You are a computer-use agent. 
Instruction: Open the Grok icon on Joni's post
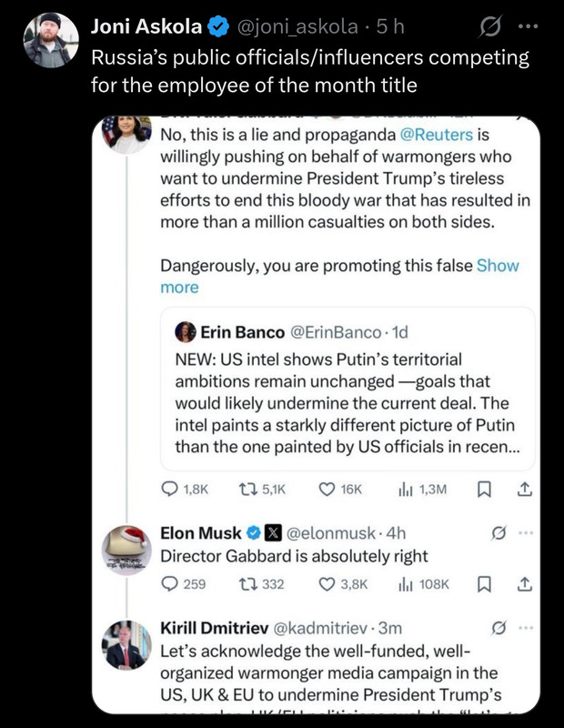pyautogui.click(x=491, y=28)
